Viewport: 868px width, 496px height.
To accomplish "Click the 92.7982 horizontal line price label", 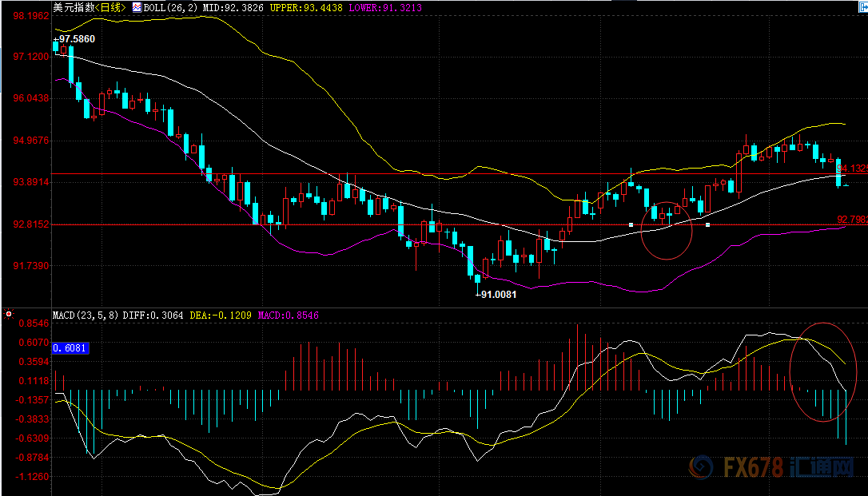I will click(x=852, y=219).
